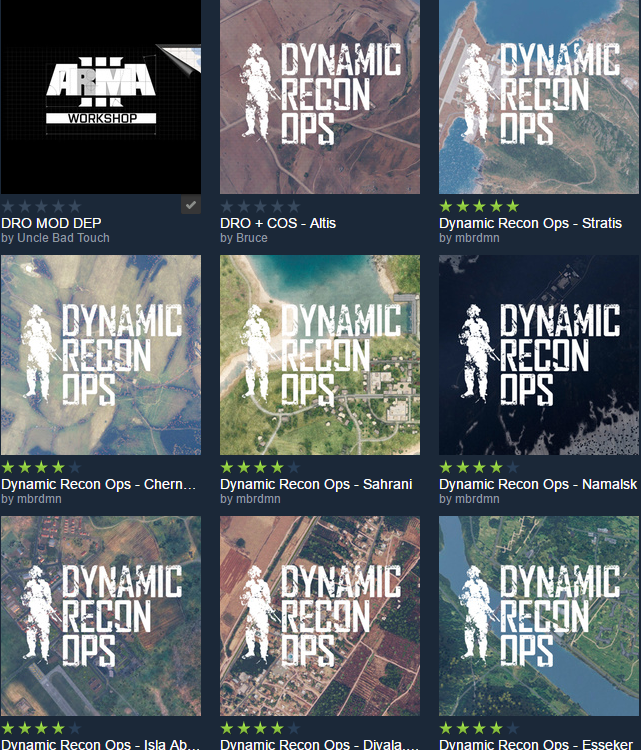Open the Chernarus mission thumbnail image
This screenshot has height=750, width=641.
click(x=100, y=355)
